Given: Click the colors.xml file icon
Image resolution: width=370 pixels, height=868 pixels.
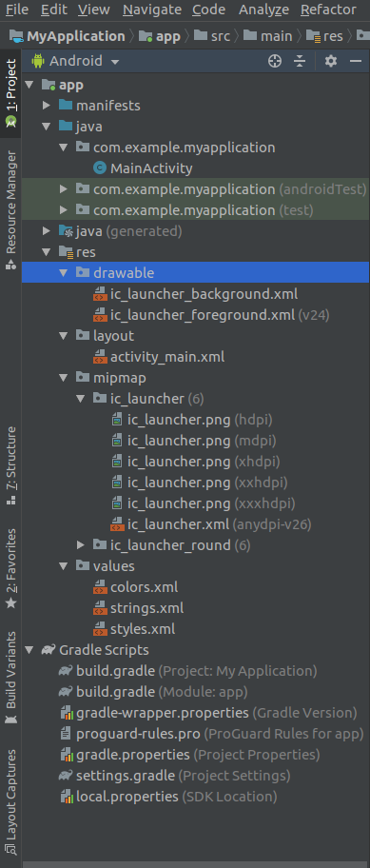Looking at the screenshot, I should point(100,587).
